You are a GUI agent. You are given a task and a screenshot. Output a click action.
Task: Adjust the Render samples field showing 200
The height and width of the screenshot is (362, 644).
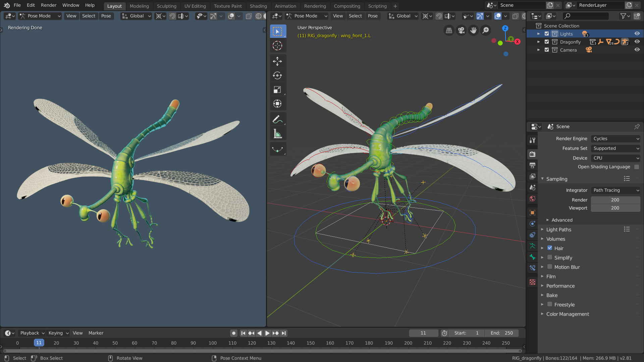[615, 200]
